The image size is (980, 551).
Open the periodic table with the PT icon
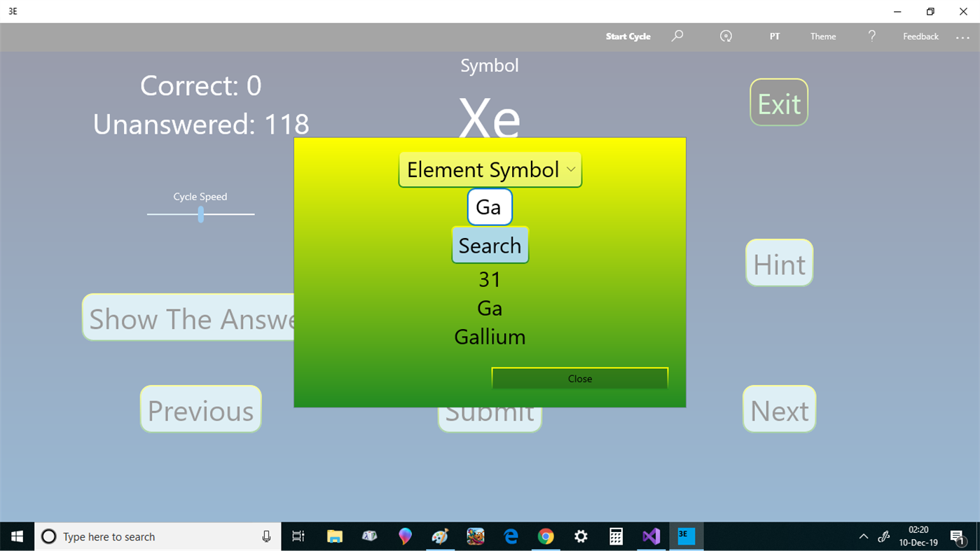[x=774, y=36]
